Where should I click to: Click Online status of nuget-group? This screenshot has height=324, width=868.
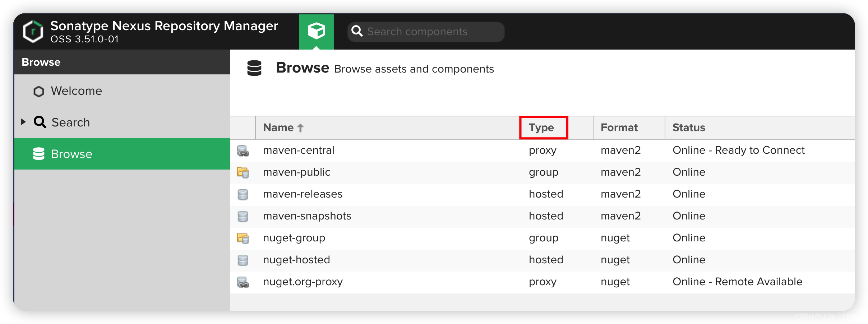[689, 238]
